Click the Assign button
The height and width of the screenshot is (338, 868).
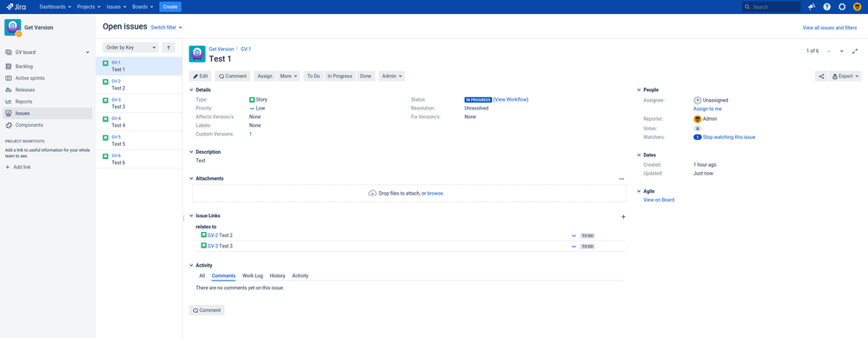tap(265, 76)
